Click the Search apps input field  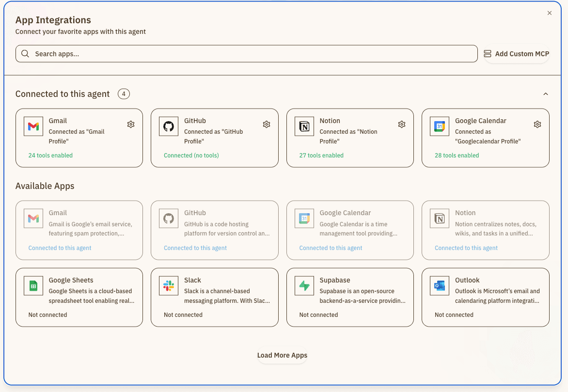[246, 54]
